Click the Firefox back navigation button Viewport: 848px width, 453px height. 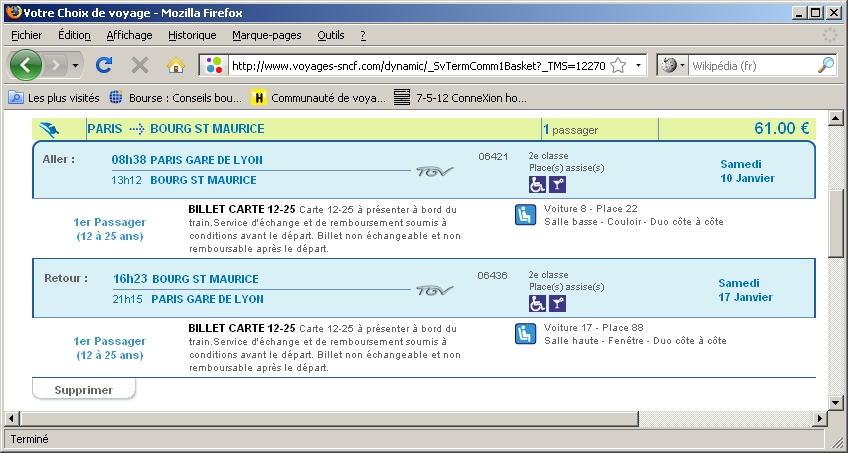pos(27,65)
